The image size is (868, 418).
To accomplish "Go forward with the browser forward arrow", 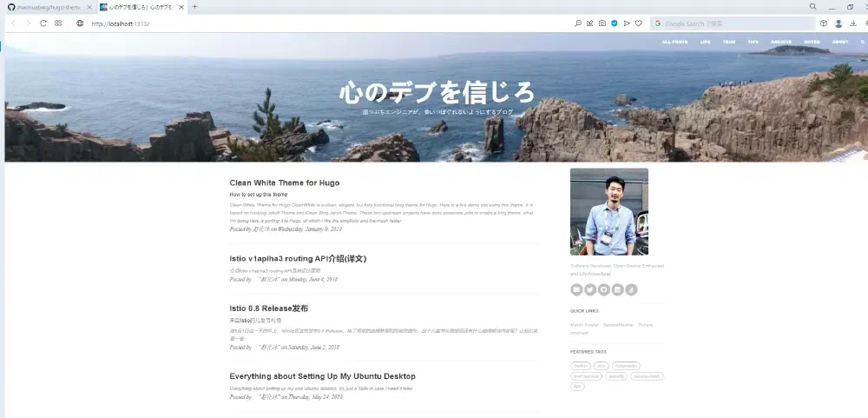I will 29,23.
